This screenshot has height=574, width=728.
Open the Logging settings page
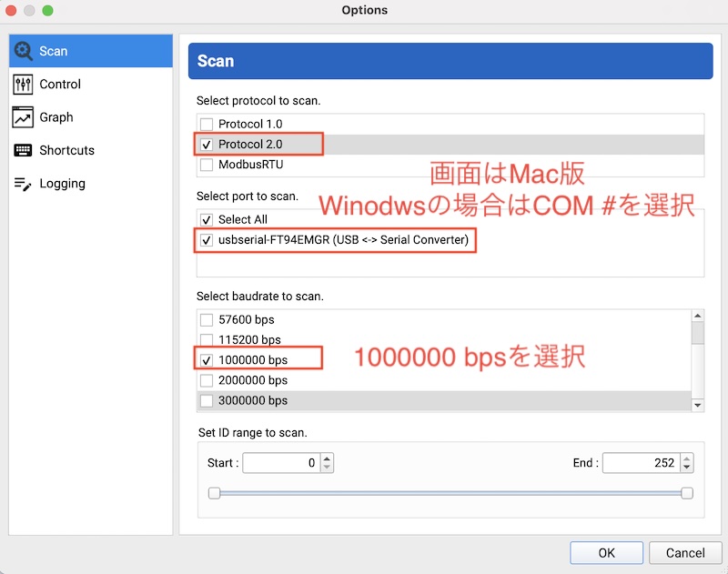pos(62,184)
